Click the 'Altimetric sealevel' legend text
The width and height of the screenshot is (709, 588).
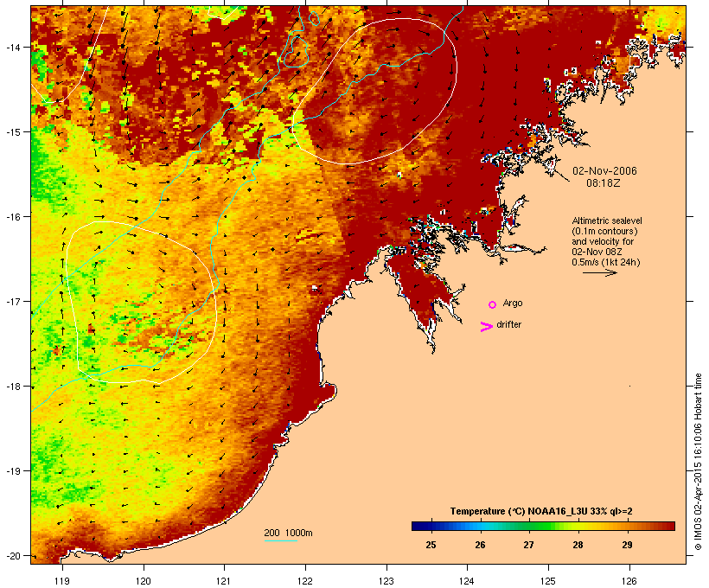pyautogui.click(x=607, y=220)
